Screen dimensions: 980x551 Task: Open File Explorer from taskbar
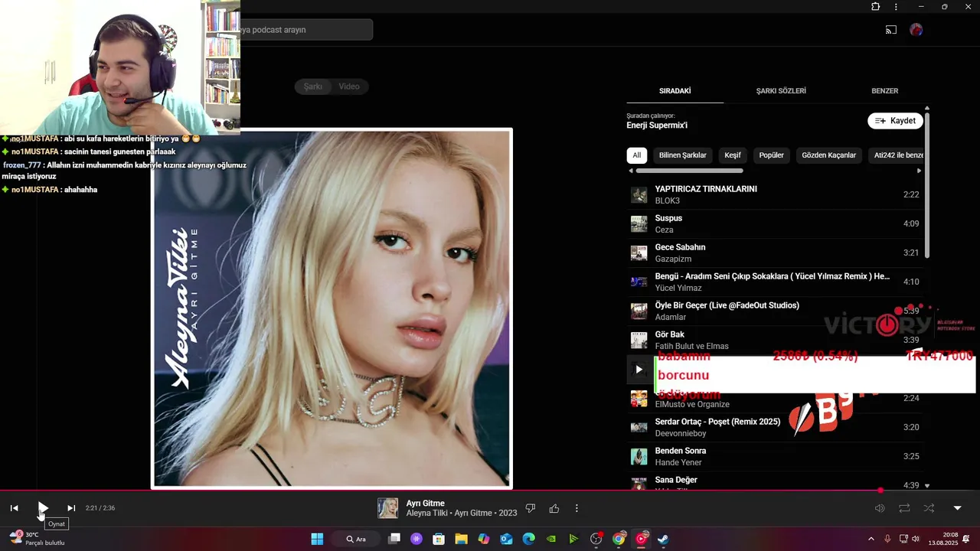point(461,539)
